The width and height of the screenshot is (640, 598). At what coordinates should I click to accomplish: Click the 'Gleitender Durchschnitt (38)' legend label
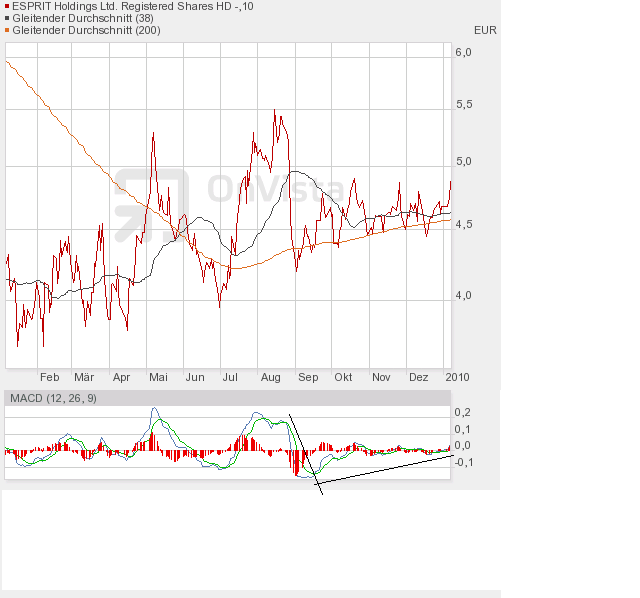[x=83, y=18]
